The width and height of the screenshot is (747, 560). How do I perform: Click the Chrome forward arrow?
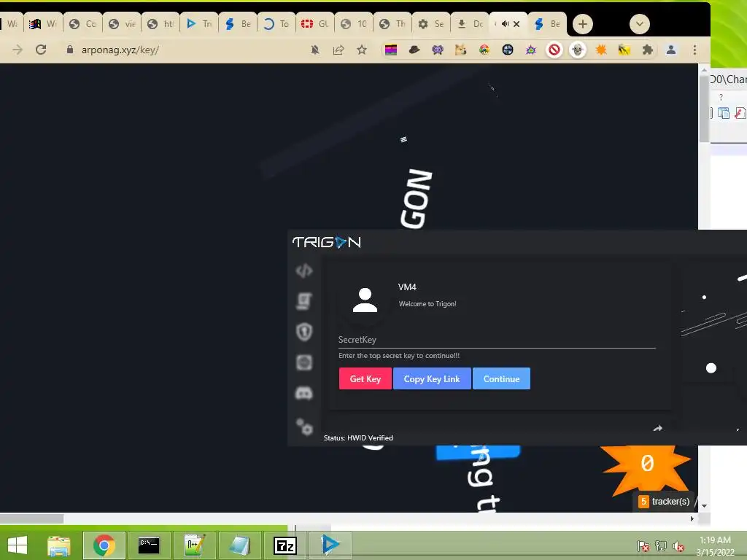pyautogui.click(x=18, y=50)
